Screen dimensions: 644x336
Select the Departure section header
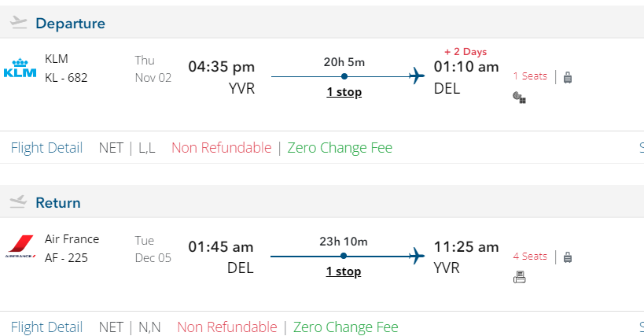[70, 24]
